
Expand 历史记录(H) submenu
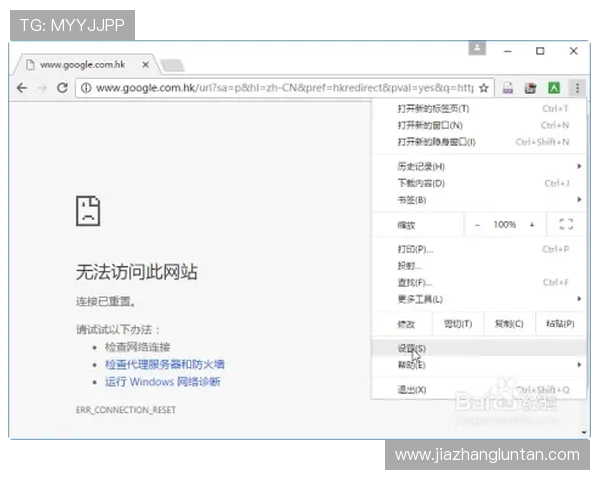479,167
